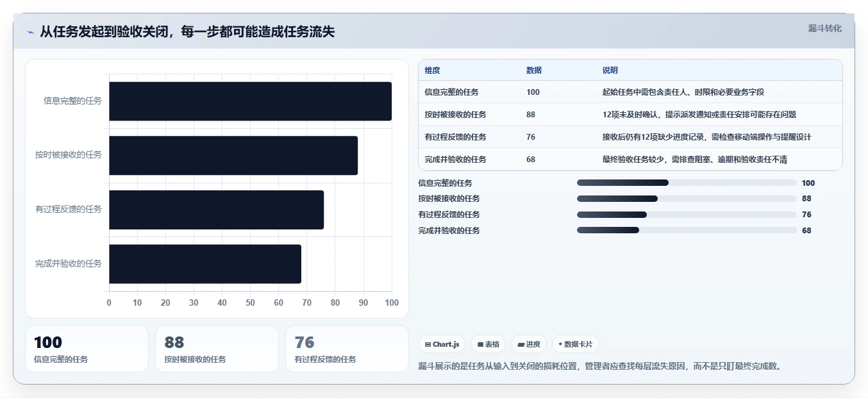Click the 完成并验收的任务 y-axis label
This screenshot has height=398, width=868.
coord(69,263)
